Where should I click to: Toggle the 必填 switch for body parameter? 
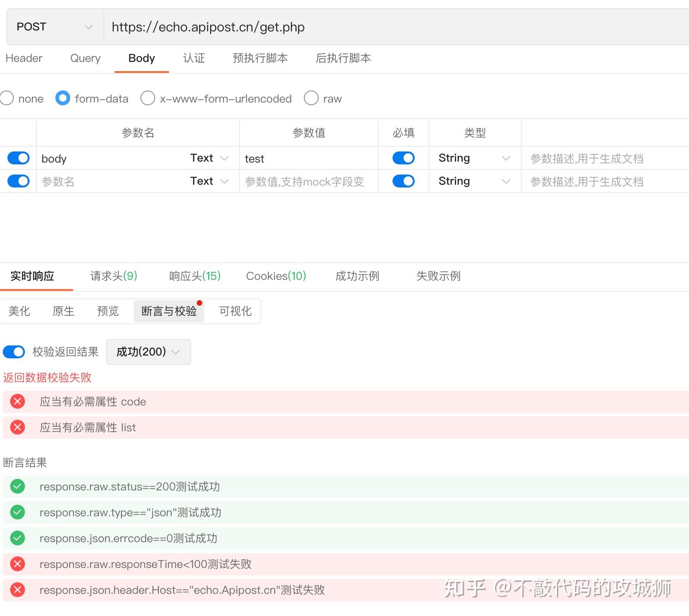pos(403,157)
